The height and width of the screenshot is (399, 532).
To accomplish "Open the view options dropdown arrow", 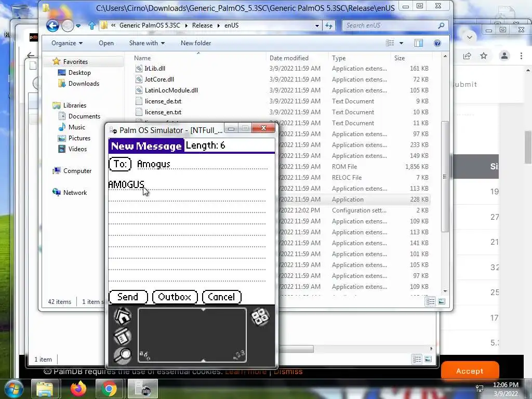I will [402, 43].
